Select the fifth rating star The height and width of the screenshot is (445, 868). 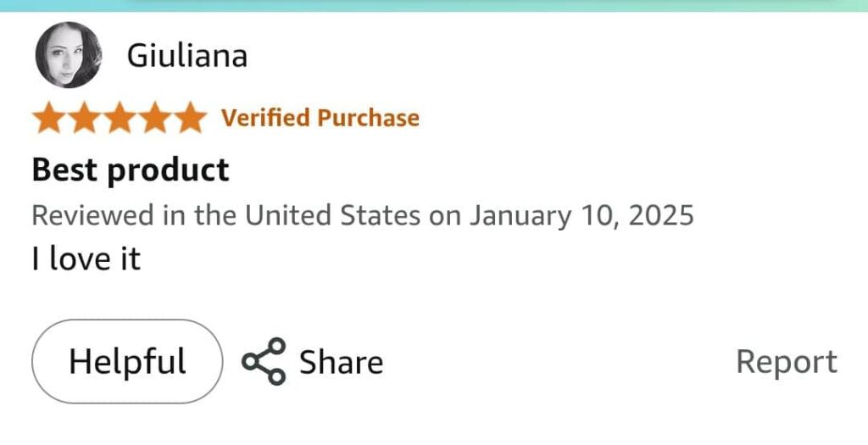click(x=188, y=118)
